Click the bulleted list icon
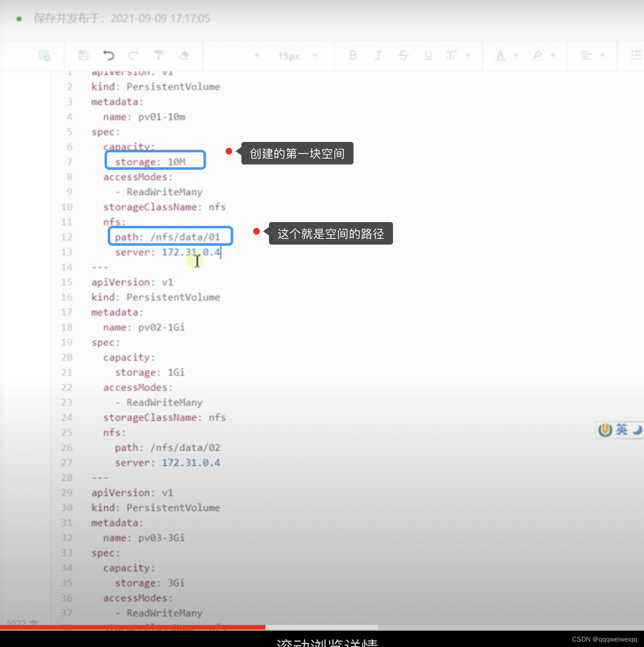Image resolution: width=644 pixels, height=647 pixels. point(636,55)
